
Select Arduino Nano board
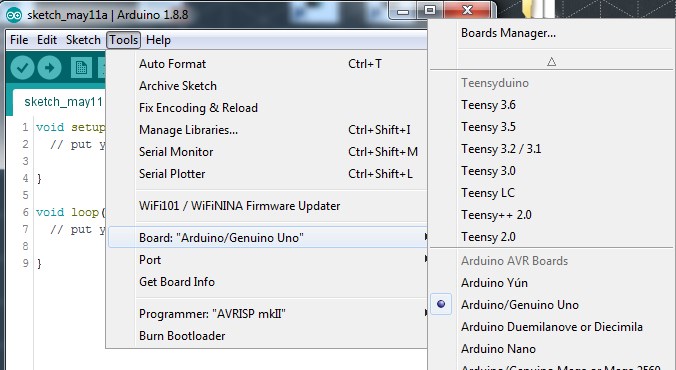tap(552, 349)
